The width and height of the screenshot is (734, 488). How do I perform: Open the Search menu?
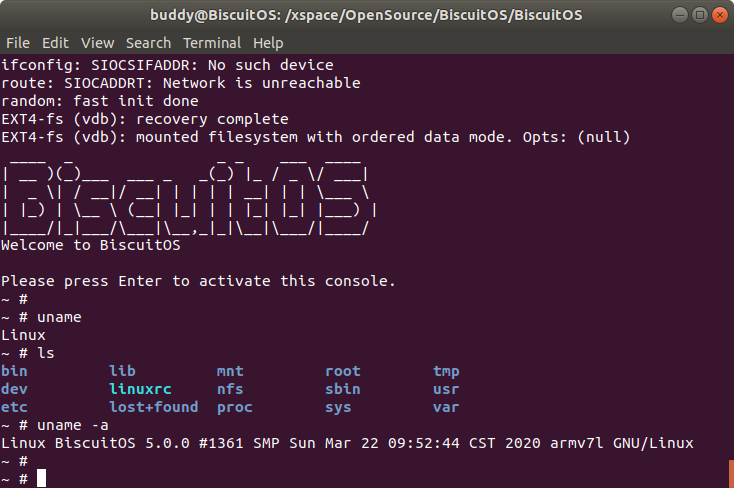click(149, 43)
